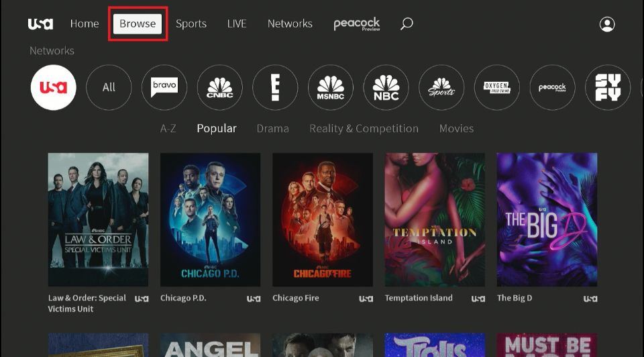
Task: Click the Temptation Island title text
Action: pyautogui.click(x=419, y=298)
